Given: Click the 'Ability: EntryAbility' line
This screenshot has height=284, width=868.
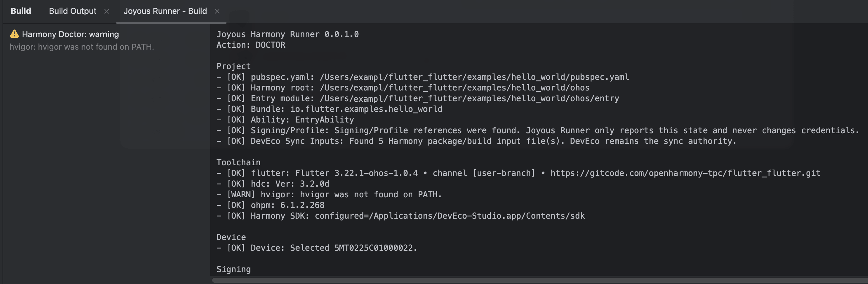Looking at the screenshot, I should pos(285,120).
